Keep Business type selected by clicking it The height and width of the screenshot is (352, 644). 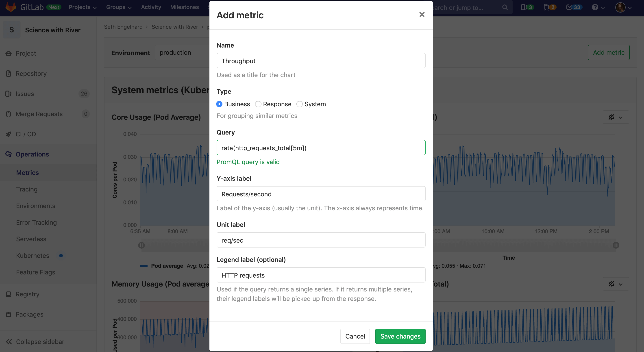(219, 104)
